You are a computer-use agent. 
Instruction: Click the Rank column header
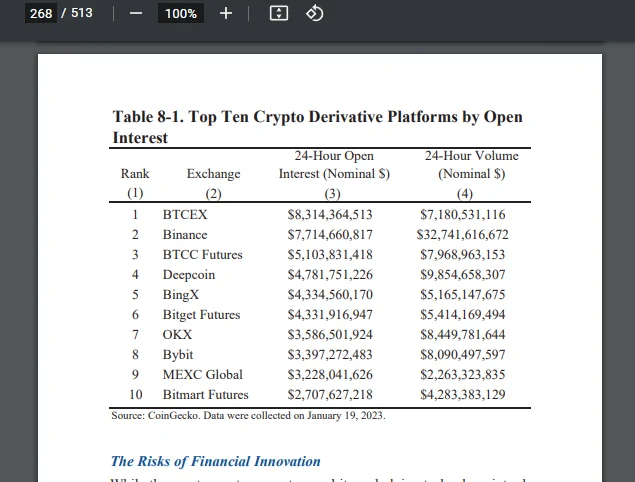click(x=135, y=183)
